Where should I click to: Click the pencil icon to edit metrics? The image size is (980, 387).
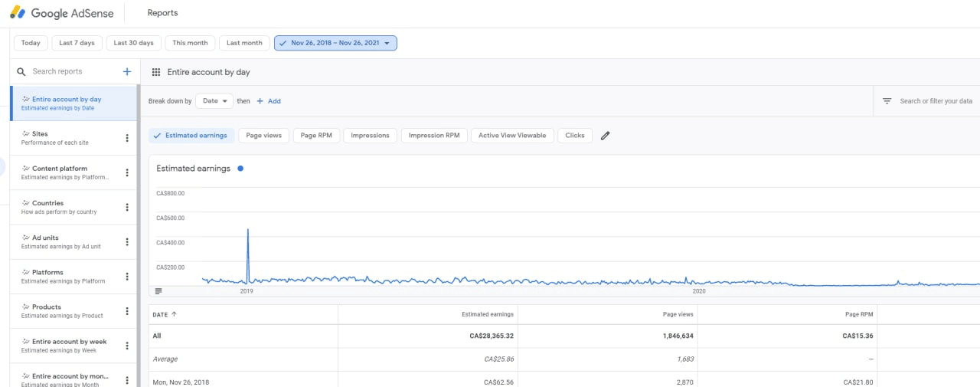(606, 136)
